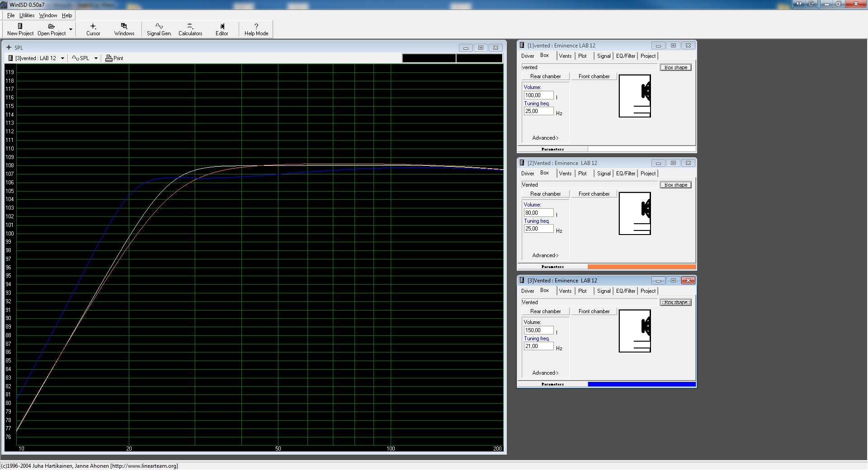
Task: Click the blue color bar of project 3
Action: point(641,384)
